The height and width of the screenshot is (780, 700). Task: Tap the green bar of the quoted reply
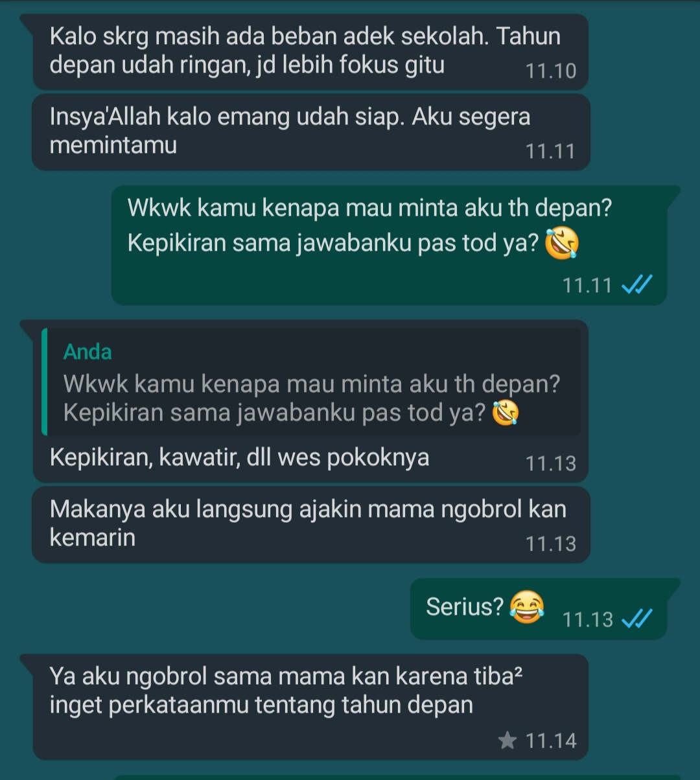(44, 382)
